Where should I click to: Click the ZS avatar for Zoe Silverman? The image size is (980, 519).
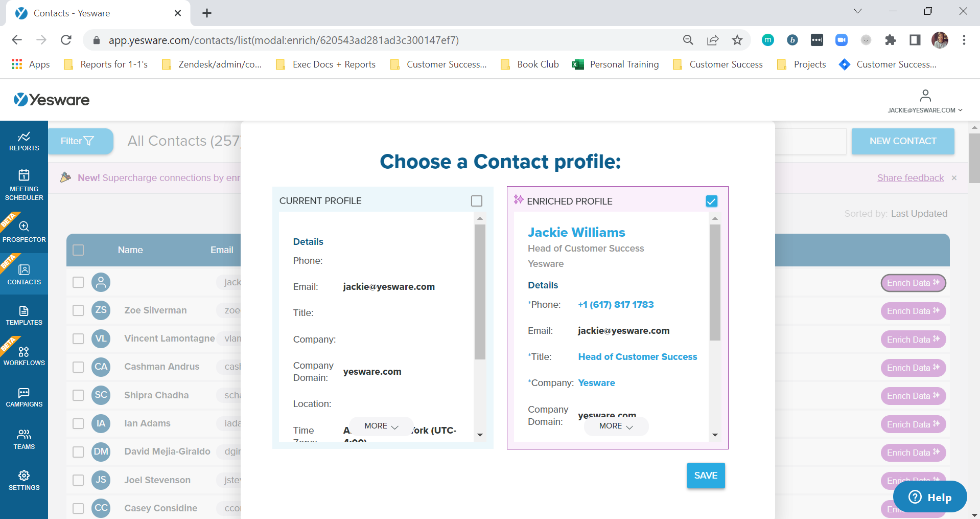[x=101, y=310]
